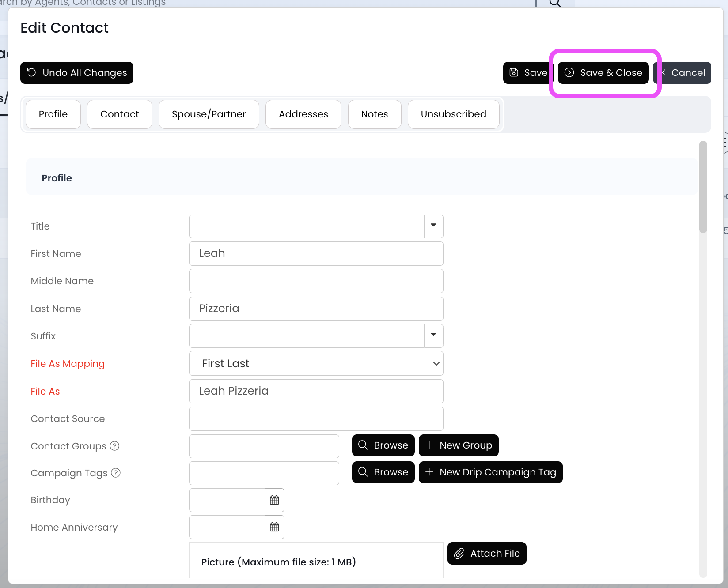Browse campaign tags with magnifier button
The width and height of the screenshot is (728, 588).
pos(383,472)
